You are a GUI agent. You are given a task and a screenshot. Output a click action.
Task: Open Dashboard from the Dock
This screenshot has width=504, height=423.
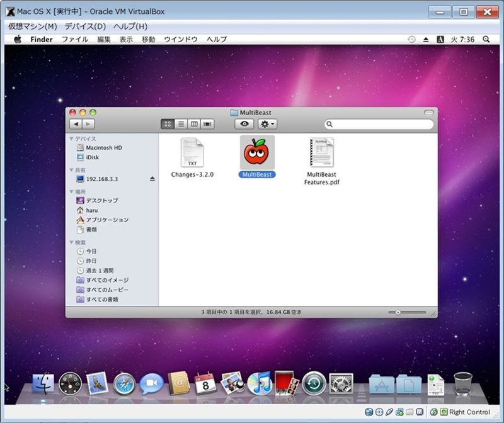70,383
